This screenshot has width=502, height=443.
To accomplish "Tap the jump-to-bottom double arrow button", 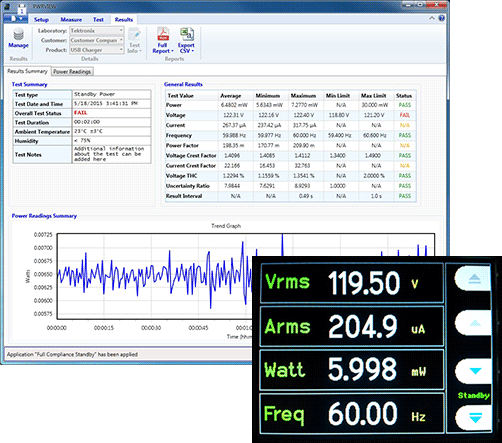I will point(474,417).
